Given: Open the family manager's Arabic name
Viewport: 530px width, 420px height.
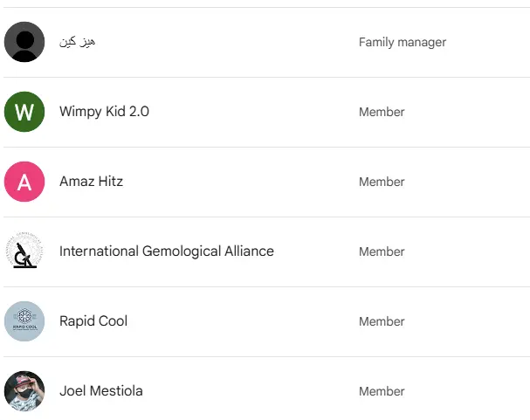Looking at the screenshot, I should tap(78, 42).
